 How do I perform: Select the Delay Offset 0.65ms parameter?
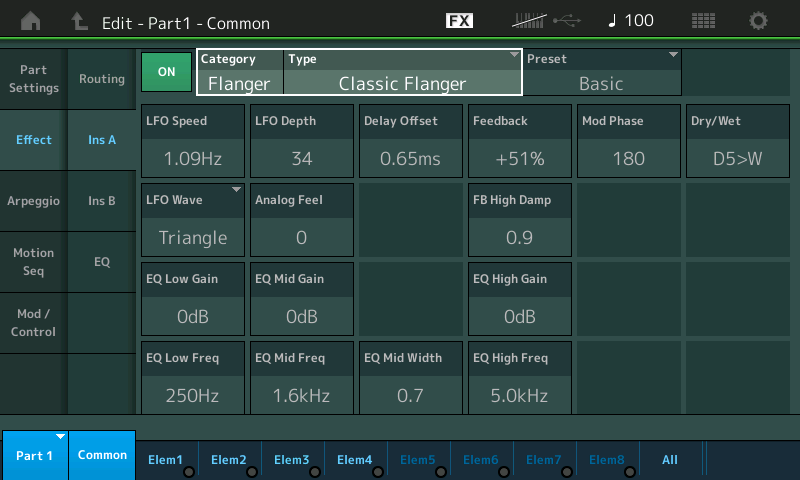[411, 141]
